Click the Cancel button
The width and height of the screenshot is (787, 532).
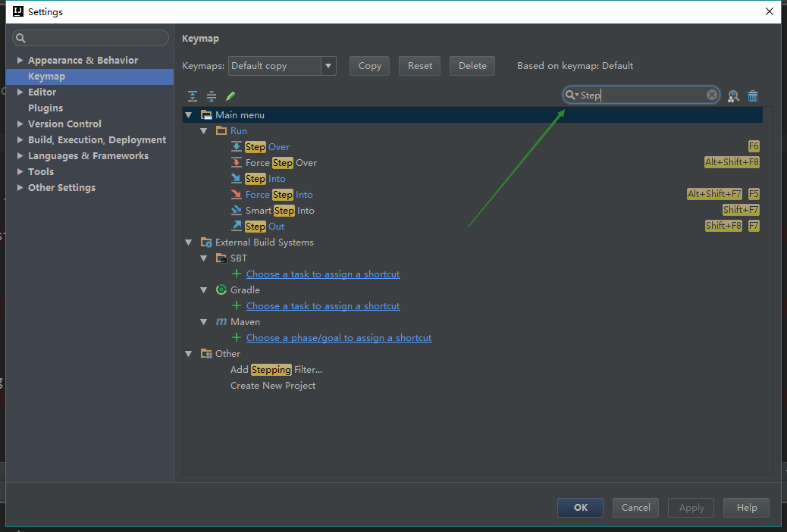tap(635, 508)
